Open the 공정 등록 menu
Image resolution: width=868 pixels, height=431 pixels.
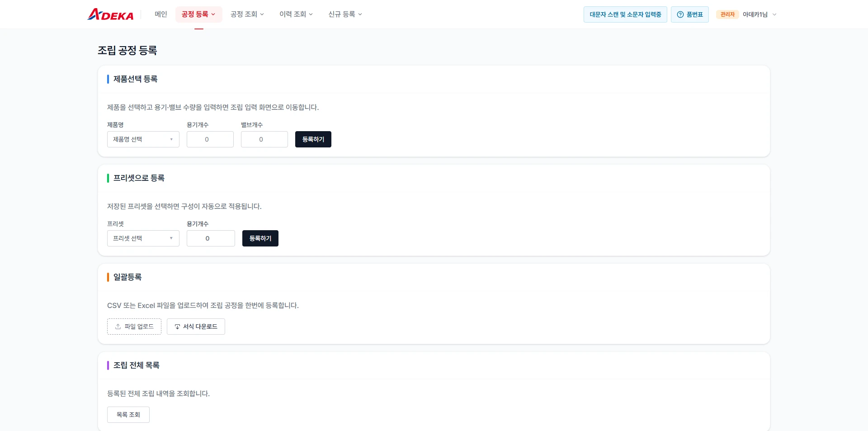(x=198, y=14)
